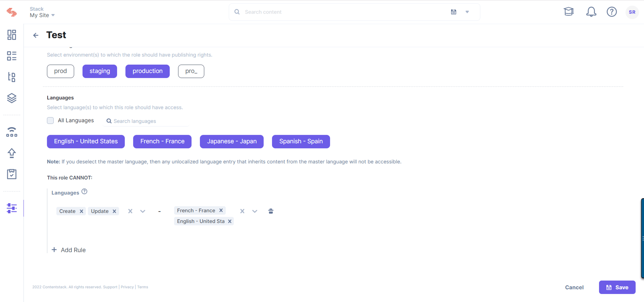Click the Add Rule button
644x302 pixels.
[68, 250]
